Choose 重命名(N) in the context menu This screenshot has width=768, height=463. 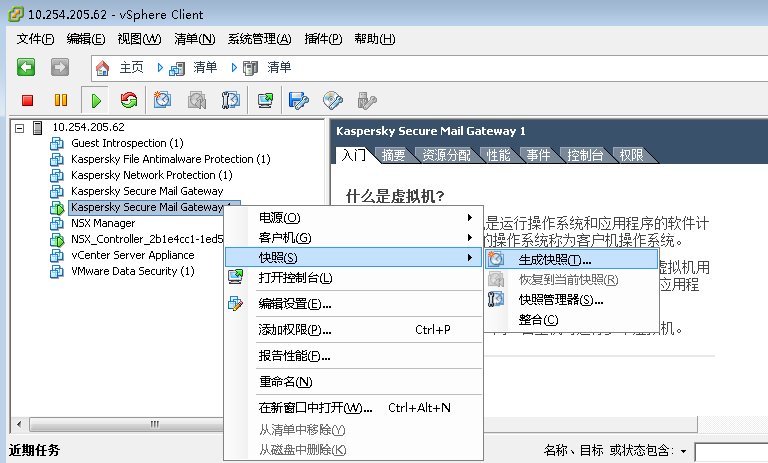click(x=354, y=382)
